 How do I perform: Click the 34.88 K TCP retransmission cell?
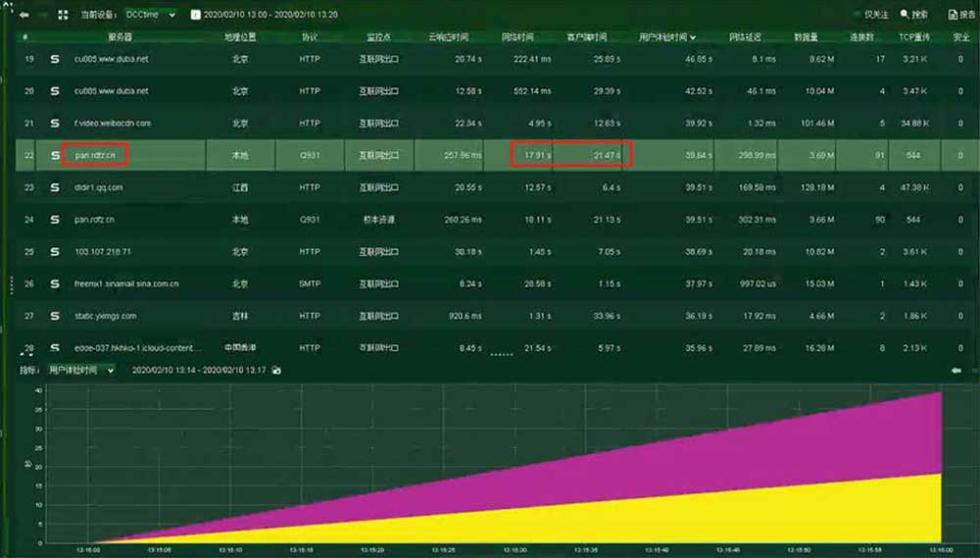tap(914, 124)
